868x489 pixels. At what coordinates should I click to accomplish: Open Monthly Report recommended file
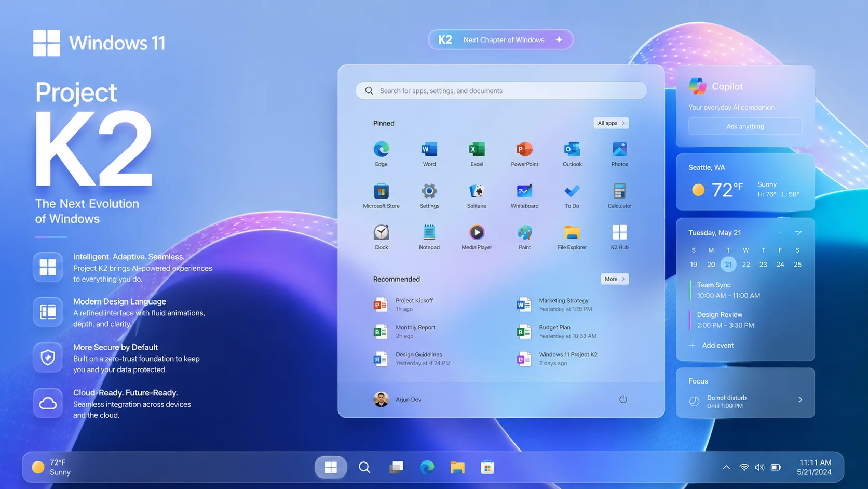coord(404,332)
